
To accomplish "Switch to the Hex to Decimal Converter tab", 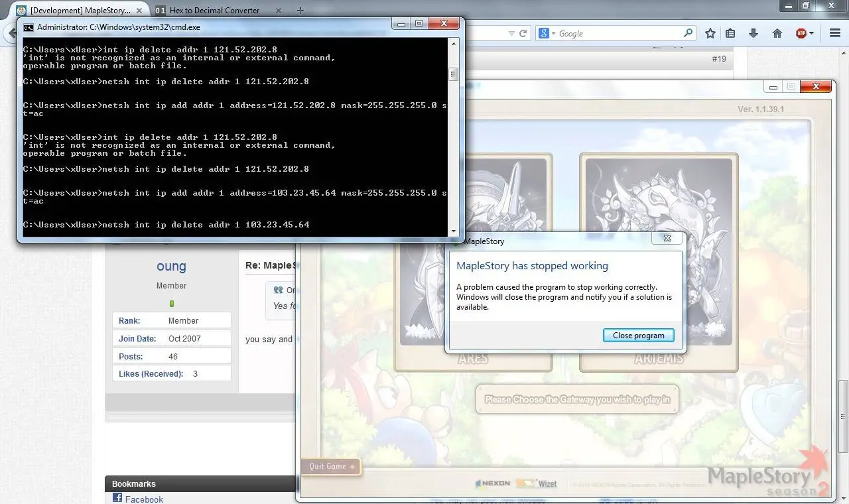I will tap(214, 11).
